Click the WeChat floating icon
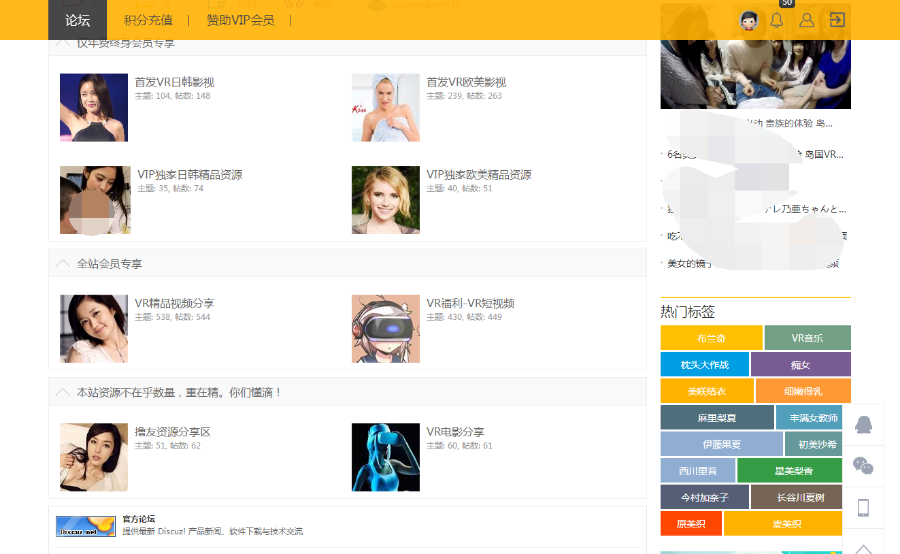900x554 pixels. [863, 466]
